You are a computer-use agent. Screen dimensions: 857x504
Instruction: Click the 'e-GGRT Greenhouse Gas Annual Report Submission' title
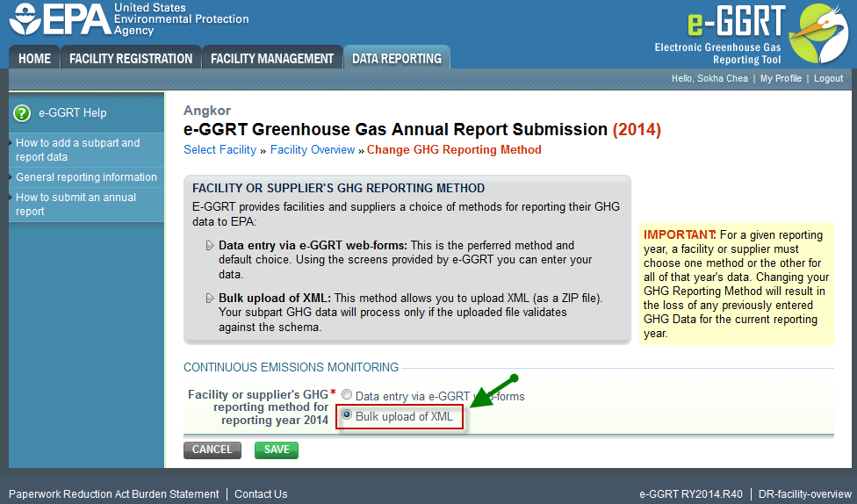point(395,130)
